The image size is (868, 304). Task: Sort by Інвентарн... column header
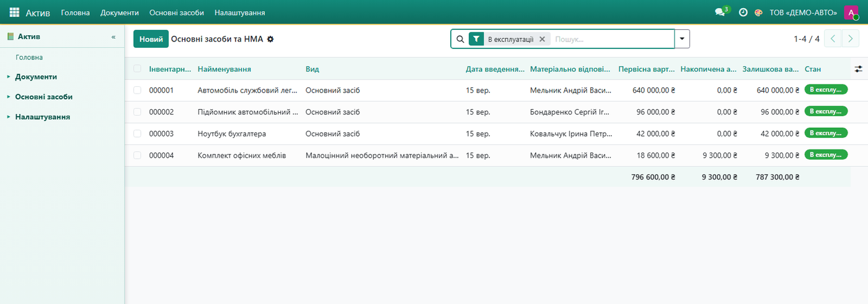[170, 69]
